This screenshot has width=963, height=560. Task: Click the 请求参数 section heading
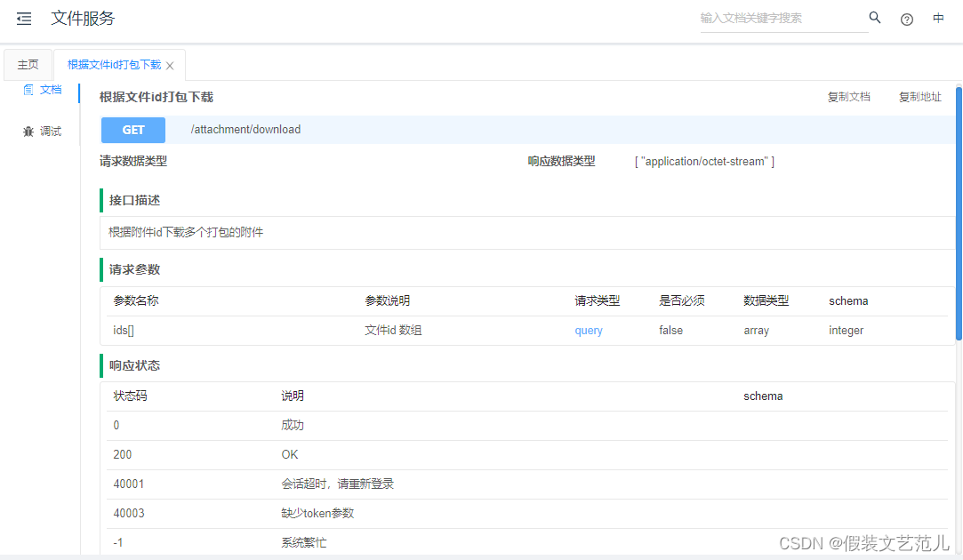pyautogui.click(x=134, y=269)
